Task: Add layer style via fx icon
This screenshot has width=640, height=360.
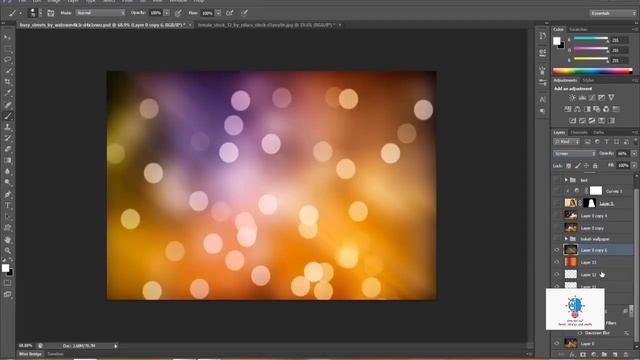Action: (x=572, y=355)
